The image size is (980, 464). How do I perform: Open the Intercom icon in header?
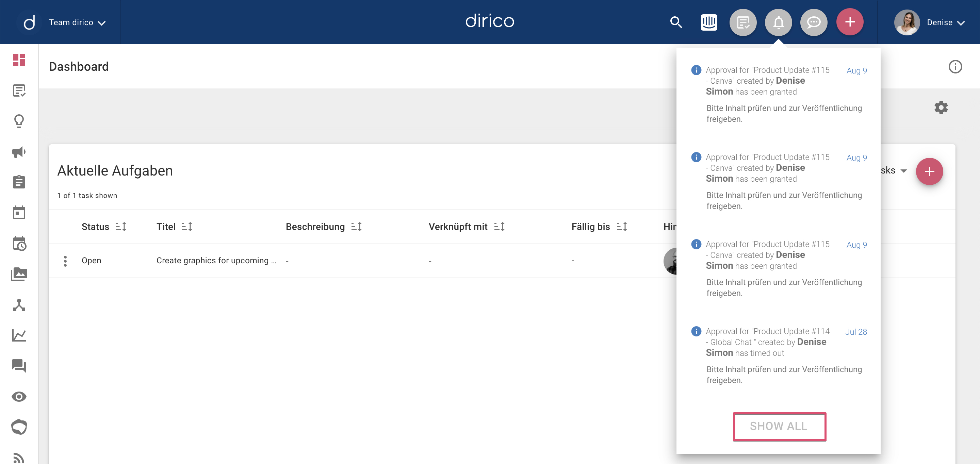(x=709, y=22)
